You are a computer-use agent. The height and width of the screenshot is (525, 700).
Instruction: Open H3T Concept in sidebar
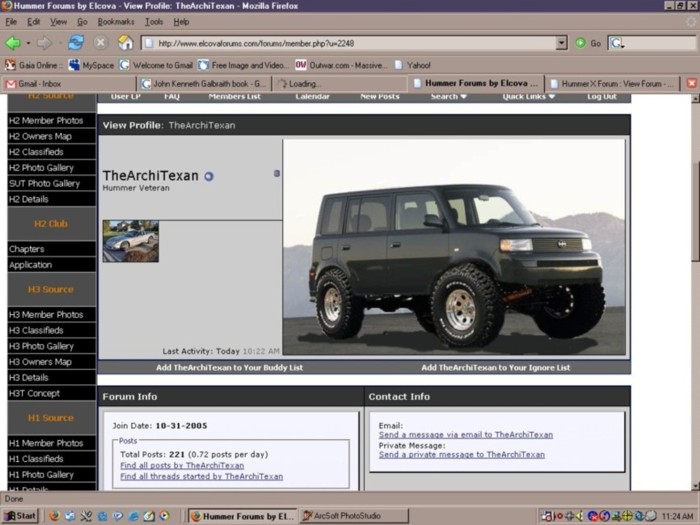[51, 393]
